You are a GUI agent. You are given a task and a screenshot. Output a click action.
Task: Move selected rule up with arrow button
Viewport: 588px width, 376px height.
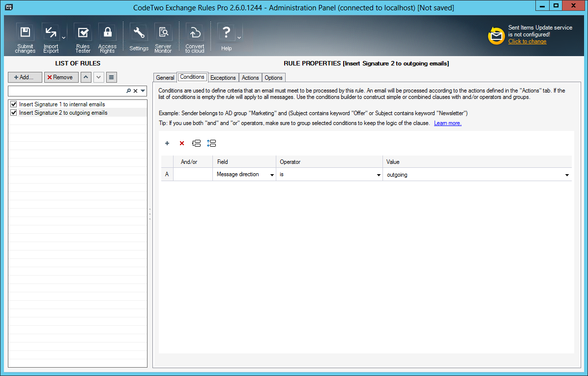[x=86, y=77]
